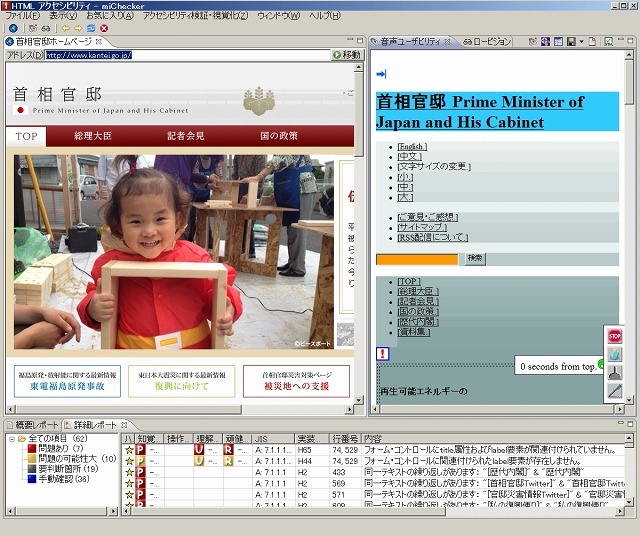Viewport: 640px width, 536px height.
Task: Sort by the JIS column header
Action: [x=273, y=439]
